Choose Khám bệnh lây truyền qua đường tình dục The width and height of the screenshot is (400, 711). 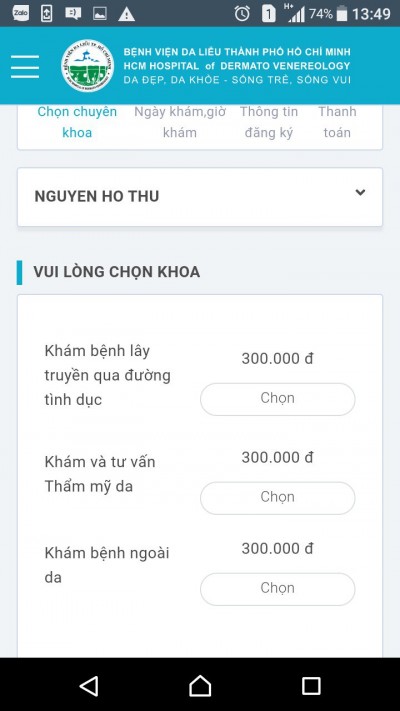pos(278,399)
